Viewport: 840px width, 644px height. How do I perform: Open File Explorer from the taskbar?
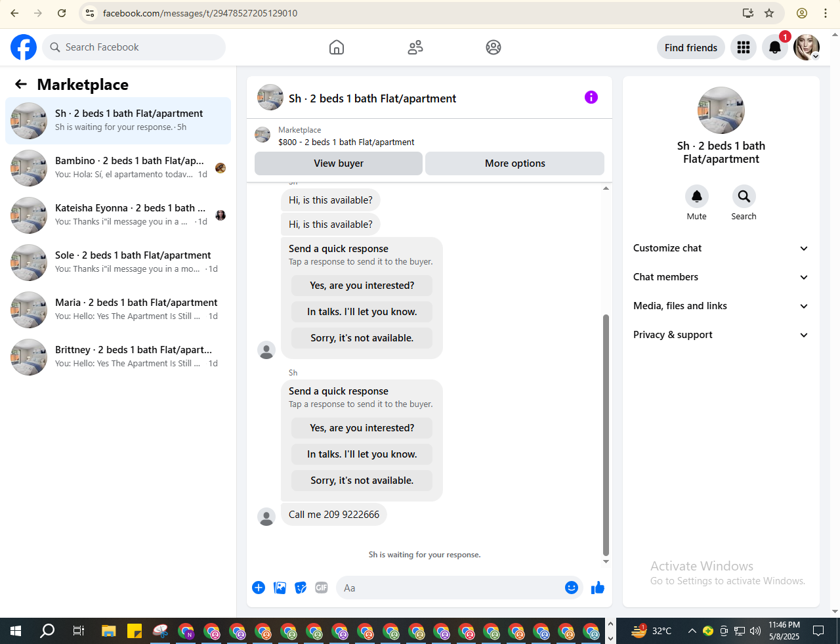point(109,632)
